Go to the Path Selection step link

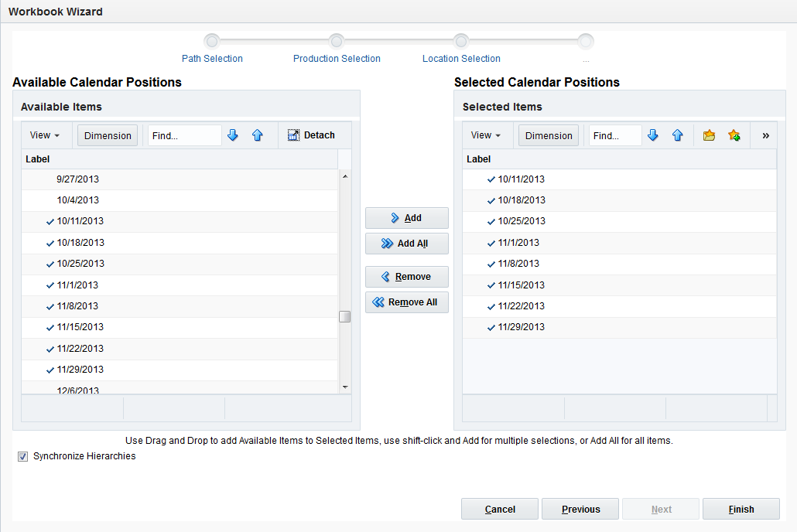coord(212,59)
